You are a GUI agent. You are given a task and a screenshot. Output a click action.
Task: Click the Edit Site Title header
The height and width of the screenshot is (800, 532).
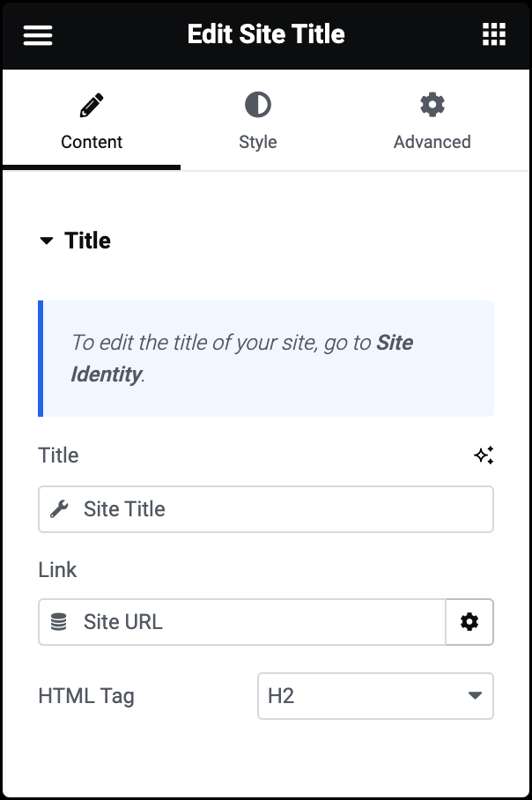266,34
